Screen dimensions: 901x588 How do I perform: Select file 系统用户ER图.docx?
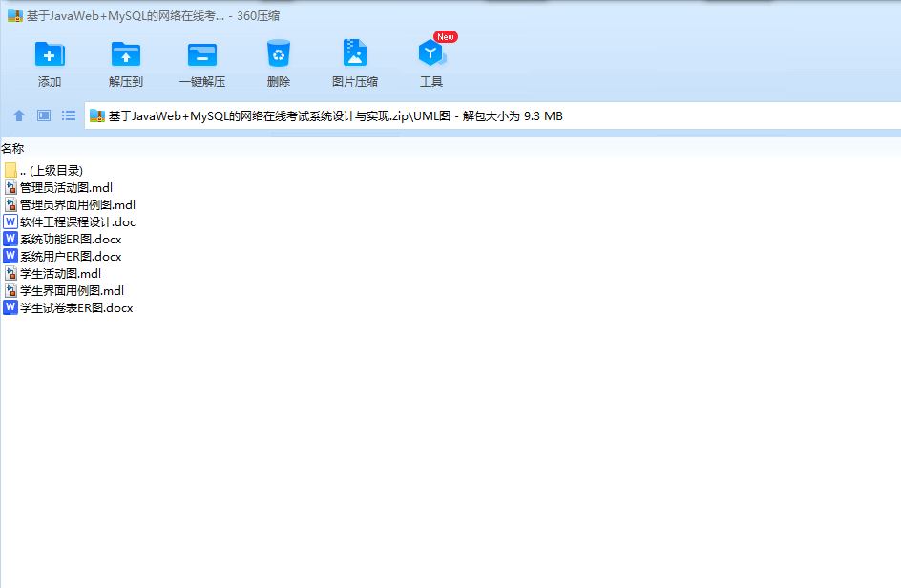[x=63, y=257]
